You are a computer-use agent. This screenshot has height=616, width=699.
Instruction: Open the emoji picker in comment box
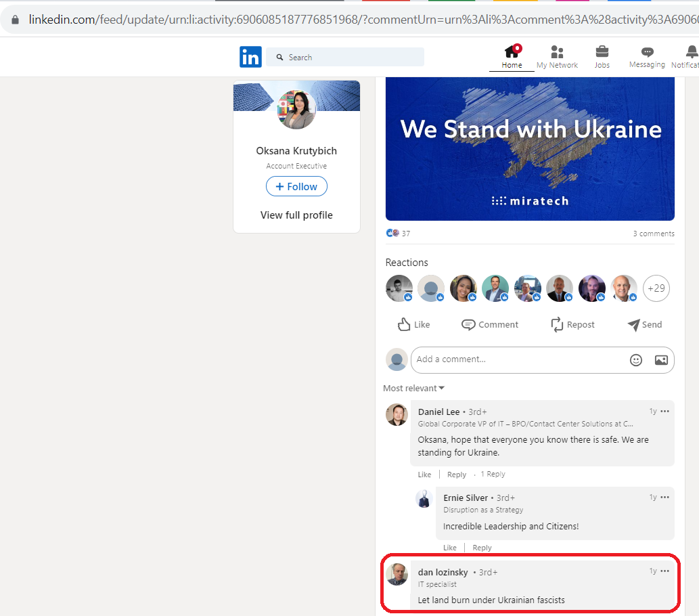[x=635, y=360]
